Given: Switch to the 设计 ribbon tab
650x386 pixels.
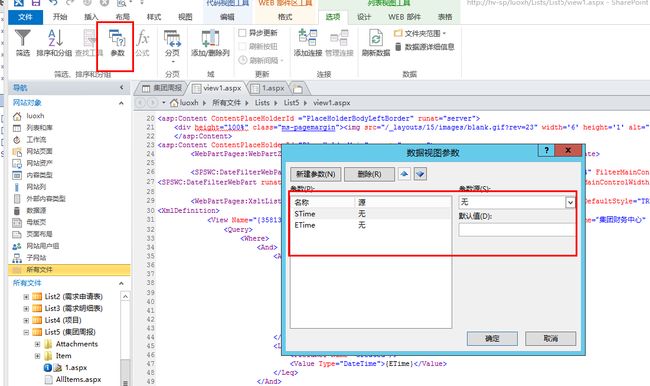Looking at the screenshot, I should [364, 17].
